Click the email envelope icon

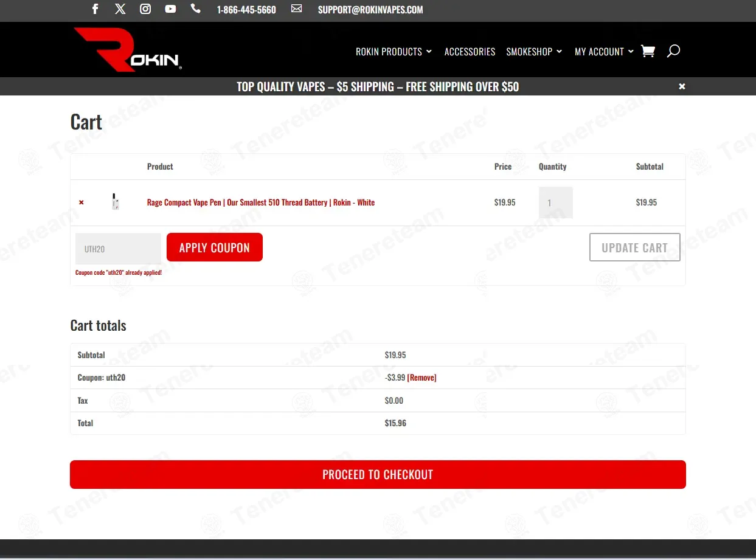click(x=296, y=9)
